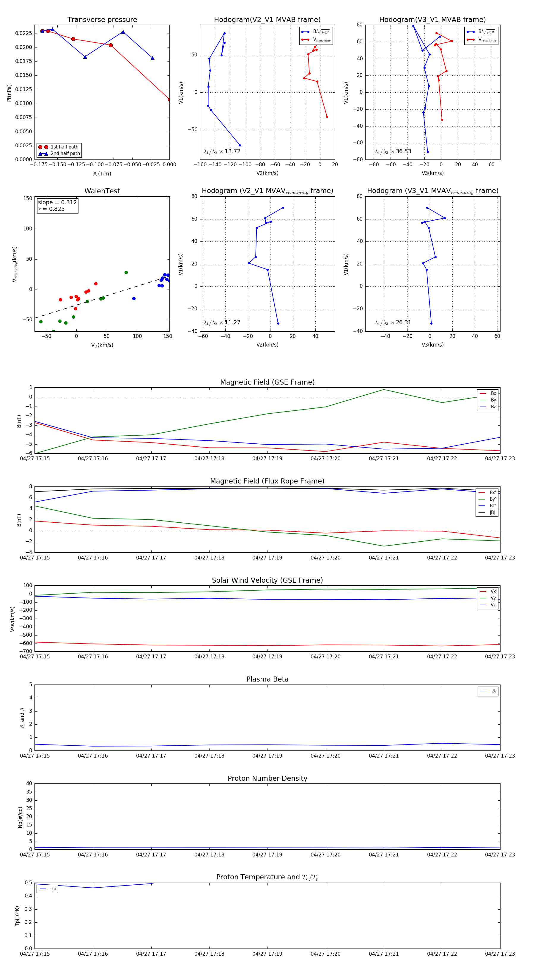Click the "r = 0.825" annotation
The image size is (535, 980).
[x=51, y=209]
